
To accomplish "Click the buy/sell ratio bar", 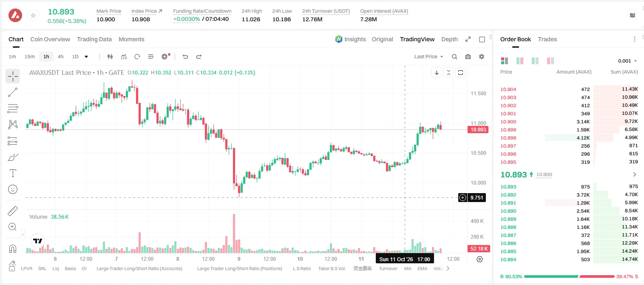I will point(569,276).
